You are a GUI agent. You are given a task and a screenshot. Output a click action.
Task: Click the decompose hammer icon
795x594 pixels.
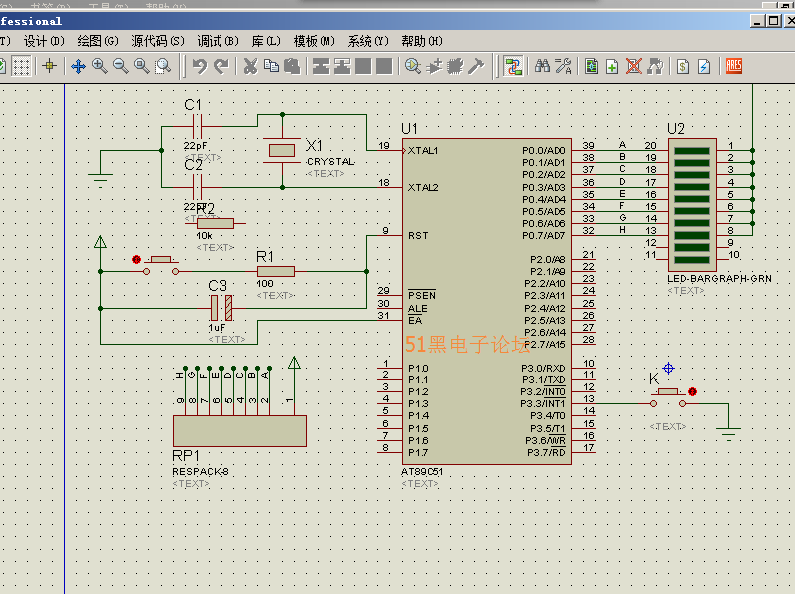pyautogui.click(x=476, y=66)
